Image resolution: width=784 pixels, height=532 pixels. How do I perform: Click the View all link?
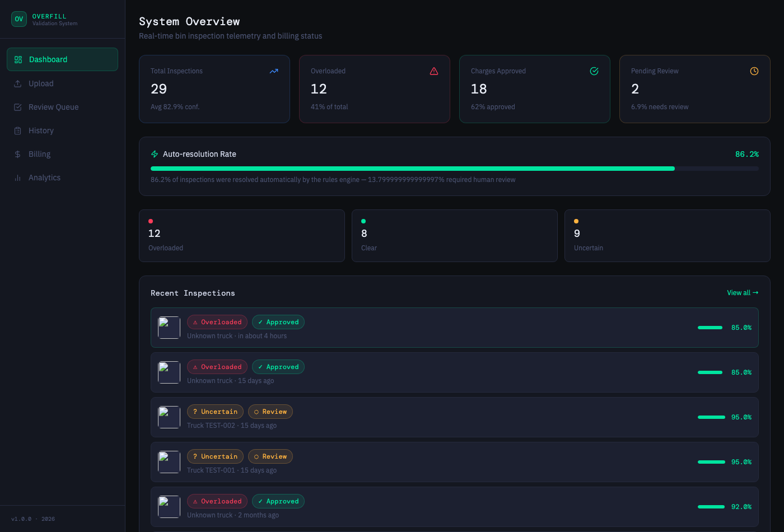coord(743,293)
